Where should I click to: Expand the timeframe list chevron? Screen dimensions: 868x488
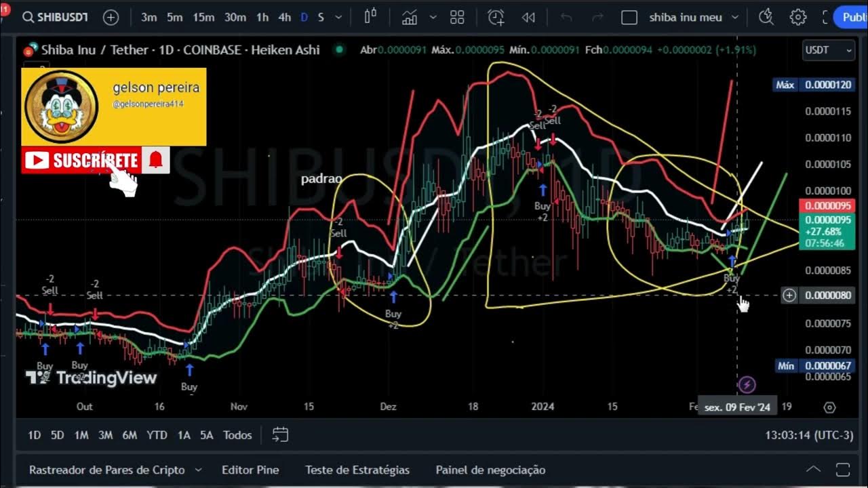(x=337, y=17)
